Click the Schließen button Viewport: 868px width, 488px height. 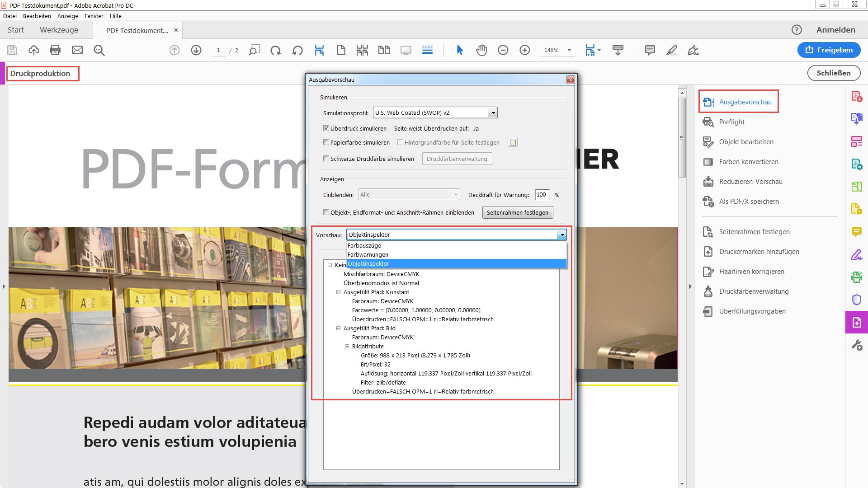833,73
